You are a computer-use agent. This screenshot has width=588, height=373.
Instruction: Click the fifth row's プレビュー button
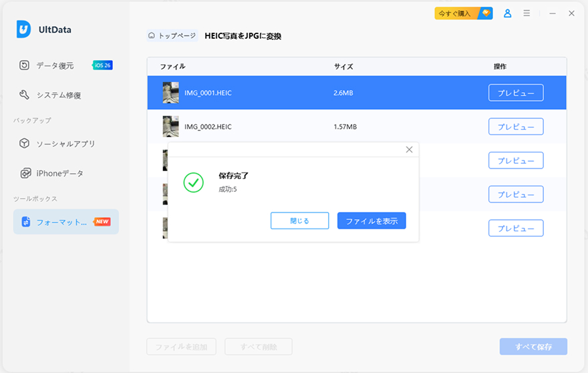[x=516, y=228]
